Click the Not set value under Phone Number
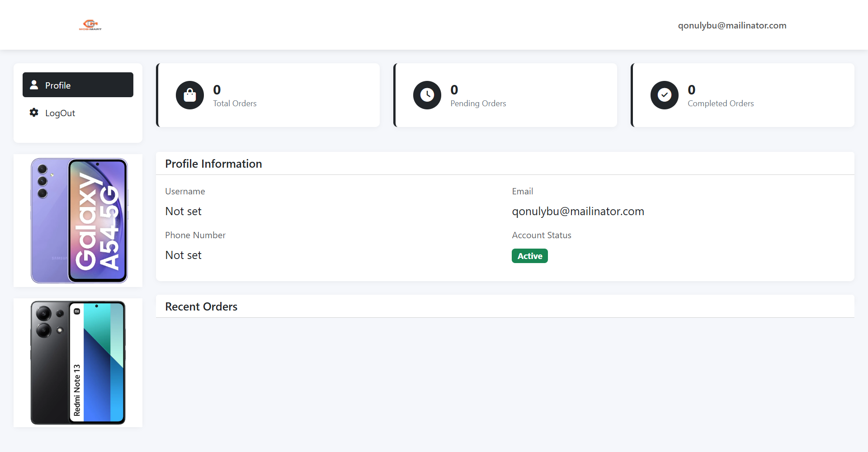This screenshot has width=868, height=452. [x=183, y=255]
